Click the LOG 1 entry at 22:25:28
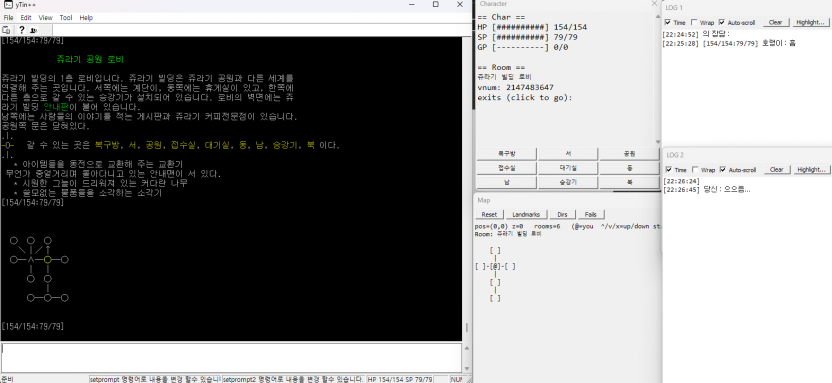The image size is (832, 383). coord(730,43)
